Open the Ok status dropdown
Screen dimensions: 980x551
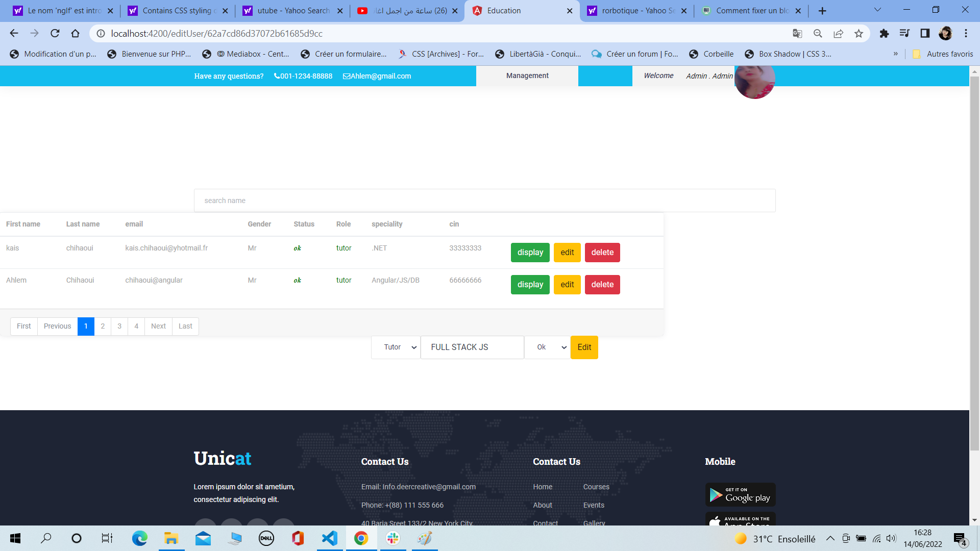click(547, 347)
